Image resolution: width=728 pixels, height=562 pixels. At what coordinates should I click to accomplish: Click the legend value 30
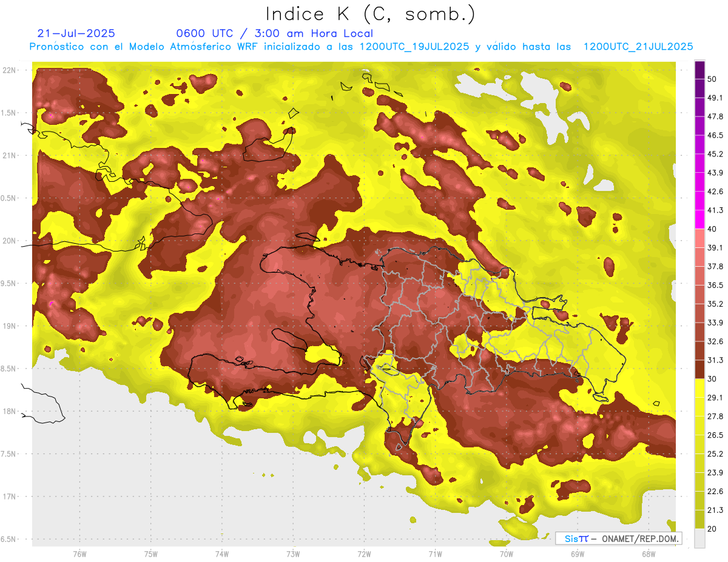click(x=713, y=379)
